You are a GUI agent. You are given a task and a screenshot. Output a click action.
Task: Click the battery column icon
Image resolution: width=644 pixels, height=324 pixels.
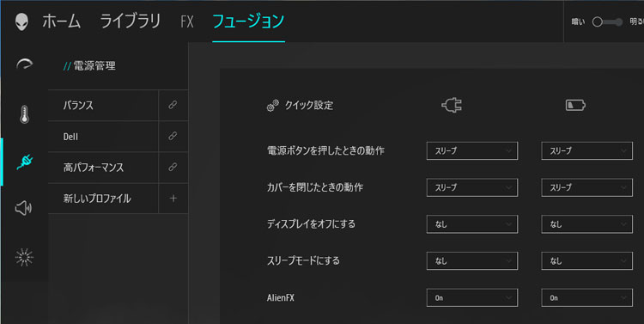(575, 105)
